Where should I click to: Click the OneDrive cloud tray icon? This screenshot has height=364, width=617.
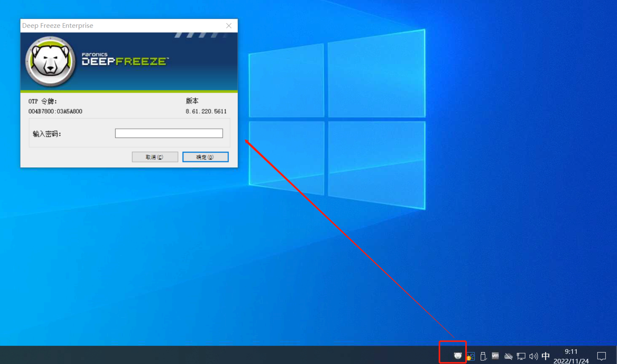[x=508, y=356]
